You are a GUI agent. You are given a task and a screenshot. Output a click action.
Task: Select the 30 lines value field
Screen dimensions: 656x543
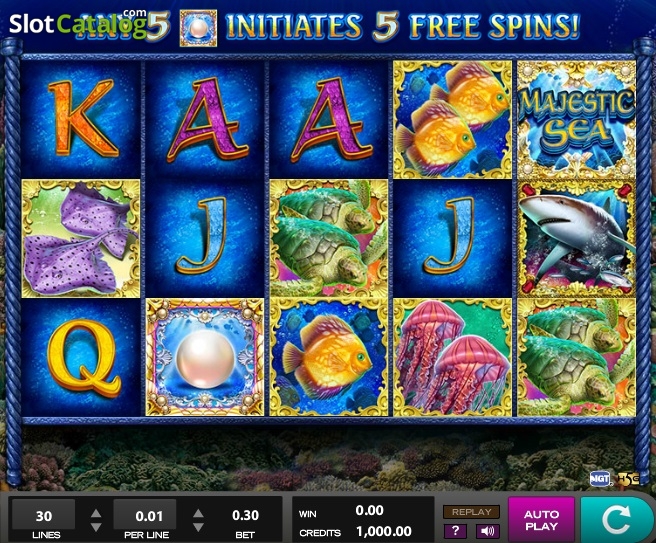[x=44, y=515]
